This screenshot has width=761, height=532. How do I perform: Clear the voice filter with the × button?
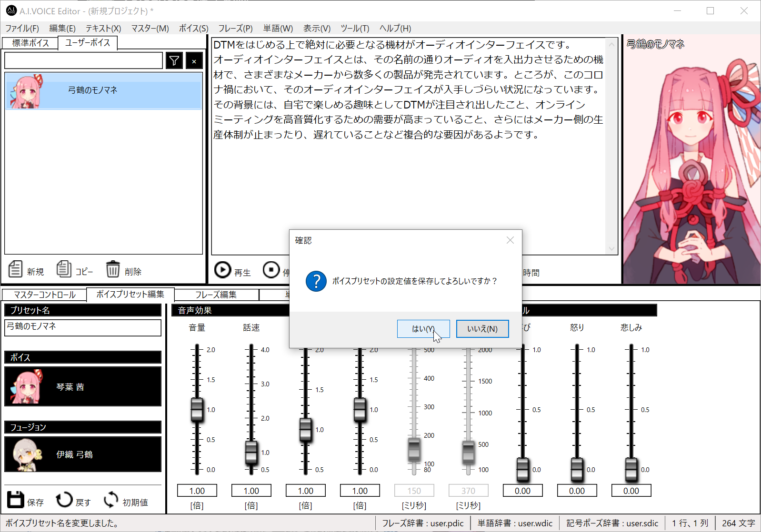click(x=194, y=61)
